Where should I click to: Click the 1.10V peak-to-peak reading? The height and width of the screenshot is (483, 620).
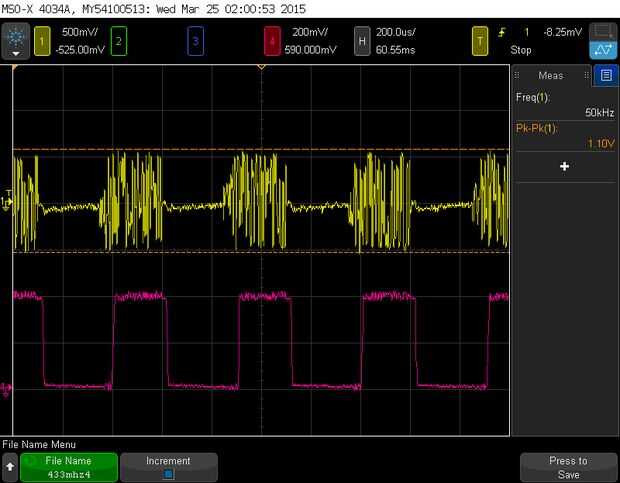tap(601, 143)
